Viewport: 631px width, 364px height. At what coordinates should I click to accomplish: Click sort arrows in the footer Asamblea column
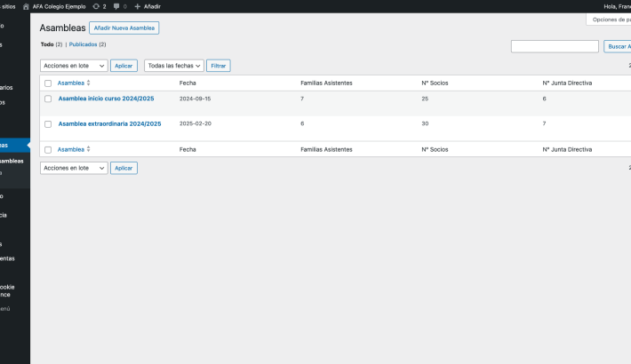[88, 149]
